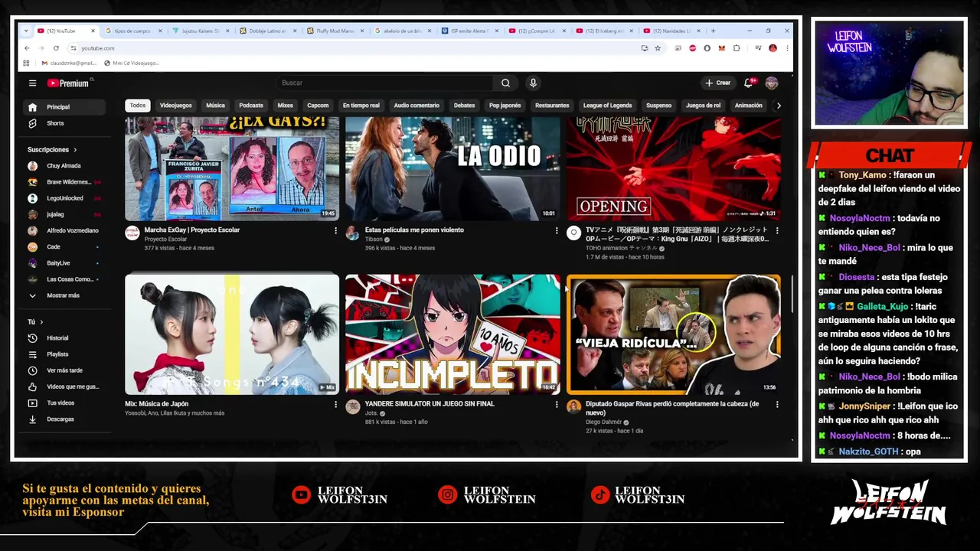Open the YouTube account avatar menu

tap(771, 83)
